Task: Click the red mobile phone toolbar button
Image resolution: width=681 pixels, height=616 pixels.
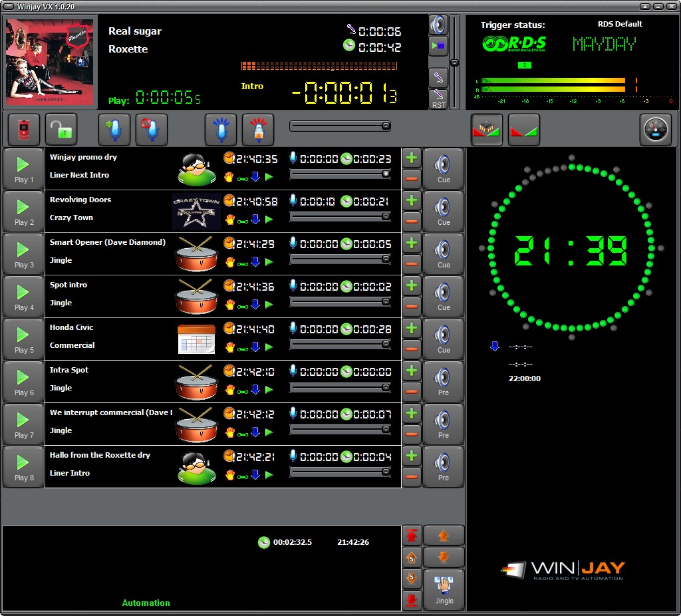Action: pos(23,130)
